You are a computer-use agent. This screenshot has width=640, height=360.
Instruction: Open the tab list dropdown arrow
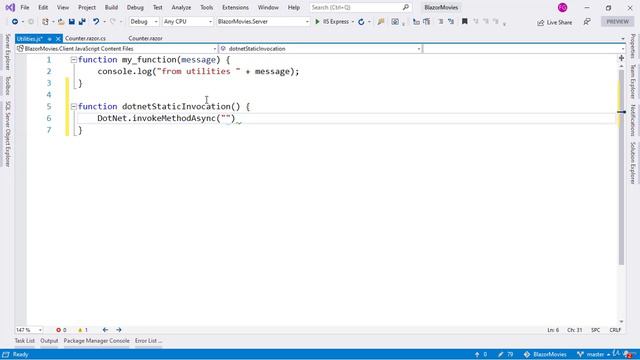click(623, 39)
